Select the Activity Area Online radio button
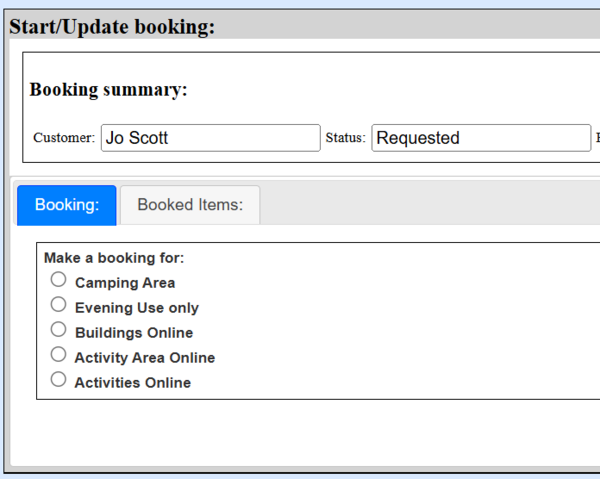This screenshot has height=479, width=600. tap(58, 355)
